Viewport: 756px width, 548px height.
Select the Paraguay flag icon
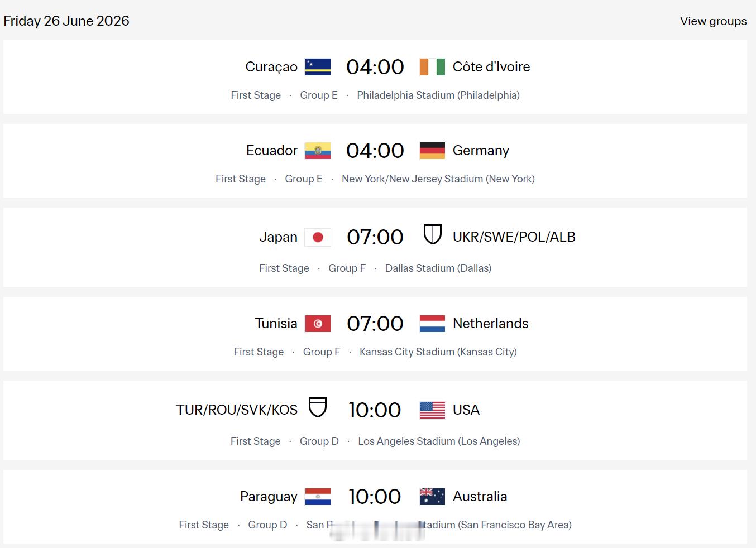click(x=318, y=497)
